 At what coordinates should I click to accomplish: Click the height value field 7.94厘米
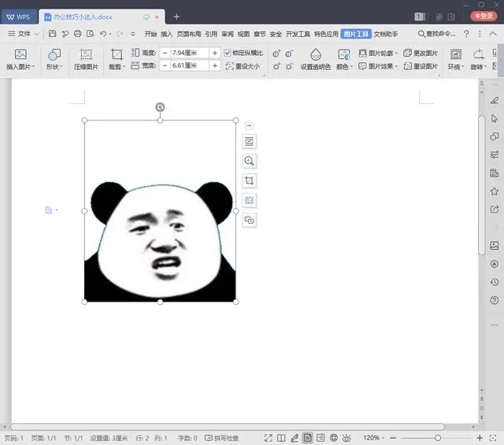(x=190, y=53)
